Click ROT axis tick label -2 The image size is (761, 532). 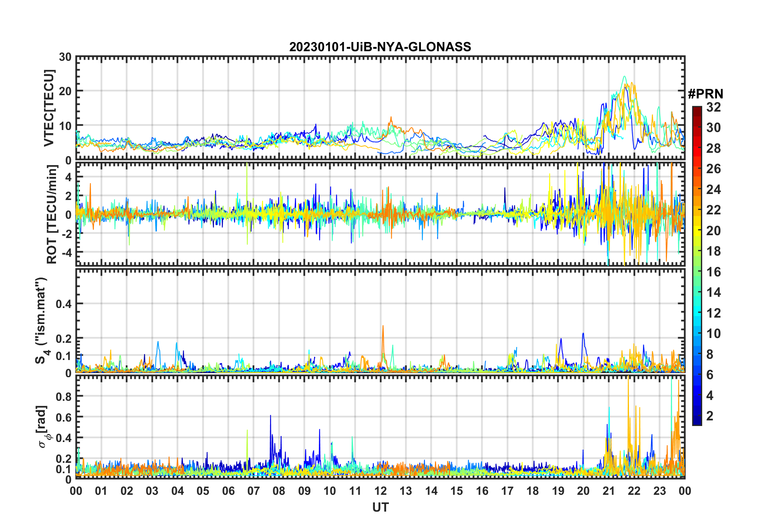pyautogui.click(x=66, y=234)
